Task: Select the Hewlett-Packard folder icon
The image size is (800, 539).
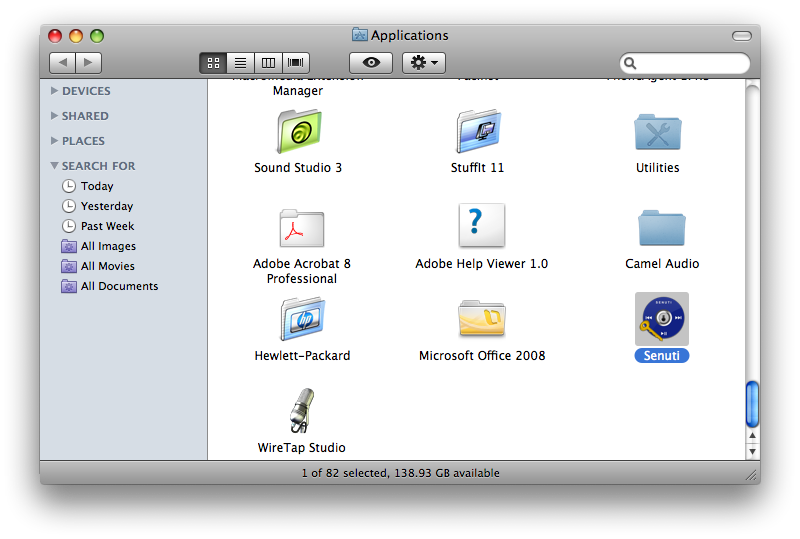Action: [x=301, y=319]
